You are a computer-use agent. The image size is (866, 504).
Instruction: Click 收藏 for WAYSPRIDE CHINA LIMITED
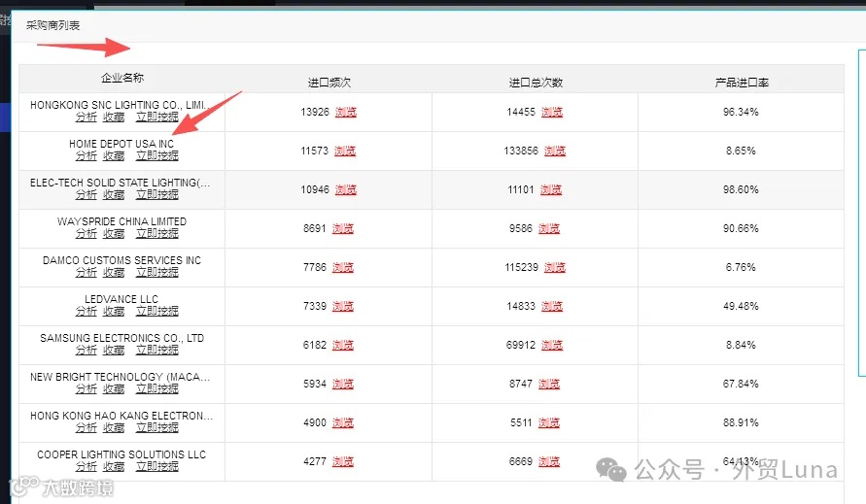[114, 233]
